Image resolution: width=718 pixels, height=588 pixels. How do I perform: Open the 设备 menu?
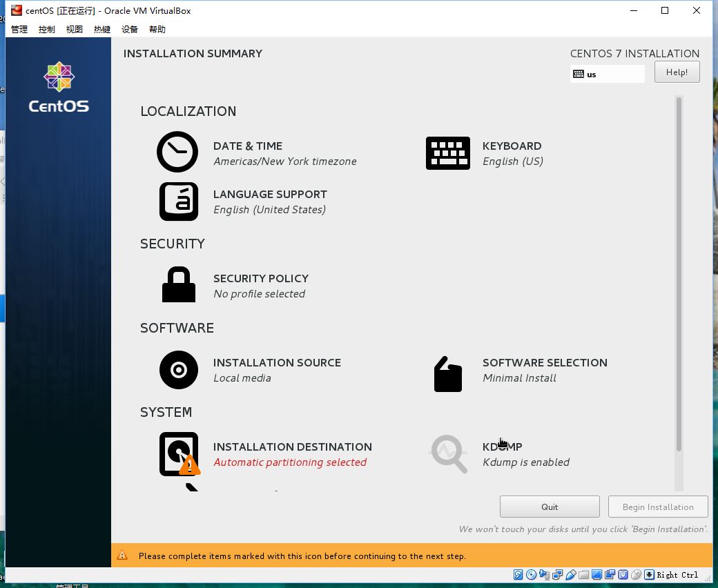click(x=129, y=29)
